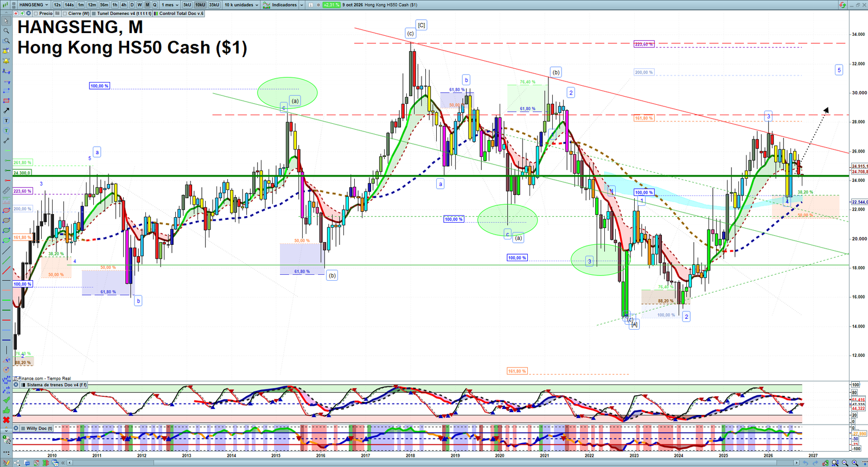Close the Sistema de trenes indicator panel
Viewport: 868px width, 467px height.
pyautogui.click(x=16, y=385)
